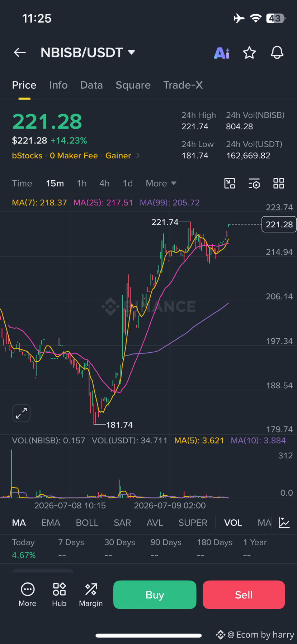The height and width of the screenshot is (644, 297).
Task: Open the indicator chart settings icon
Action: (x=284, y=523)
